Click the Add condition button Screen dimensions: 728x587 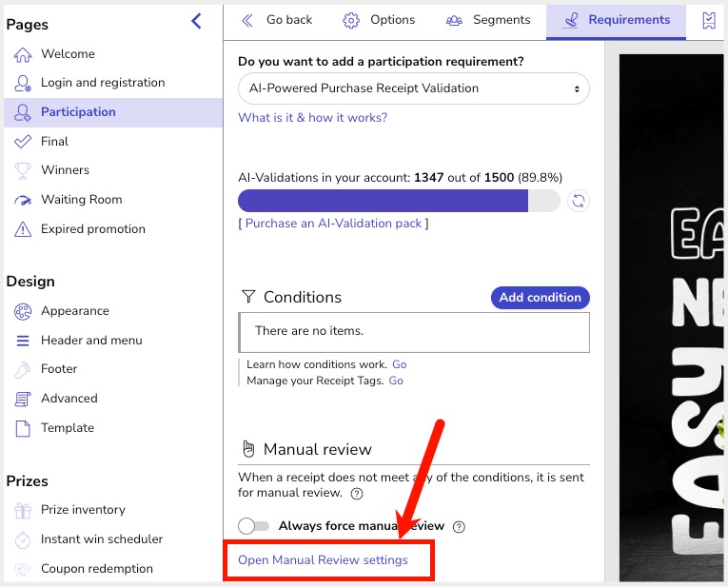(x=540, y=298)
